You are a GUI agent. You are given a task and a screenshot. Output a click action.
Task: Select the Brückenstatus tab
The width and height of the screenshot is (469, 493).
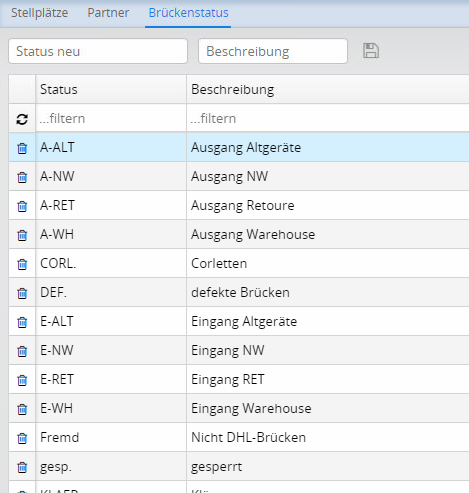click(188, 13)
